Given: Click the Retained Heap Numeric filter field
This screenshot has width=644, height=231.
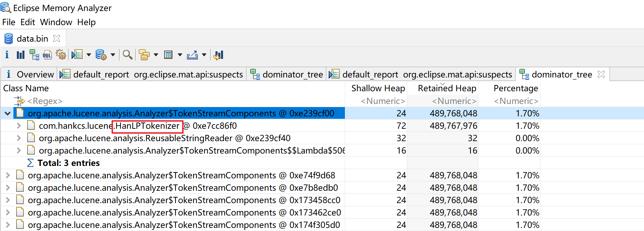Looking at the screenshot, I should (454, 101).
